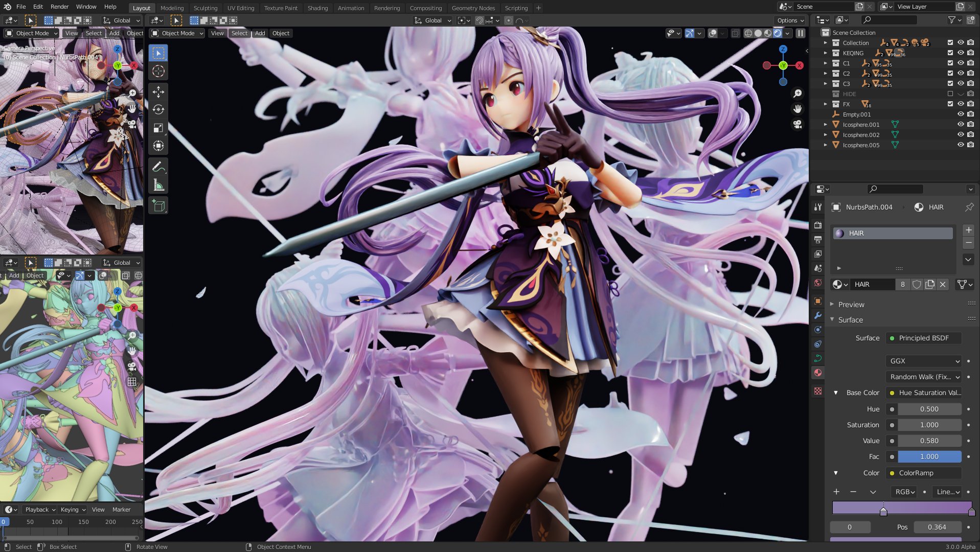This screenshot has width=980, height=552.
Task: Switch to the Shading workspace tab
Action: point(317,8)
